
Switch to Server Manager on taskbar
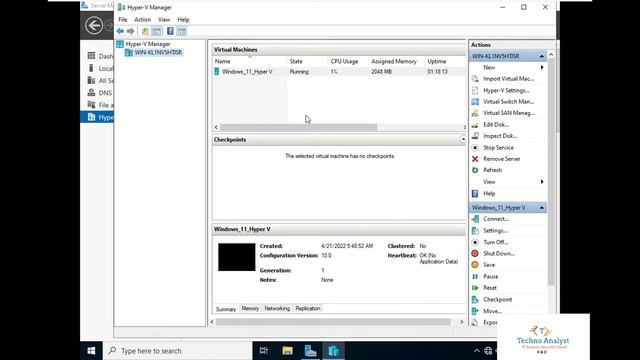tap(311, 351)
